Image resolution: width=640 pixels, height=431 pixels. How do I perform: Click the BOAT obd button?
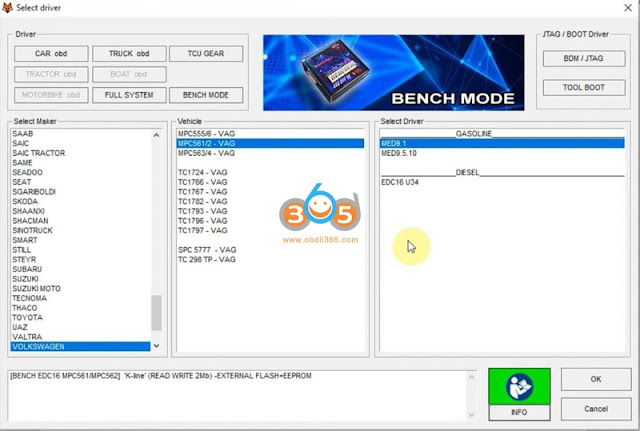(129, 74)
